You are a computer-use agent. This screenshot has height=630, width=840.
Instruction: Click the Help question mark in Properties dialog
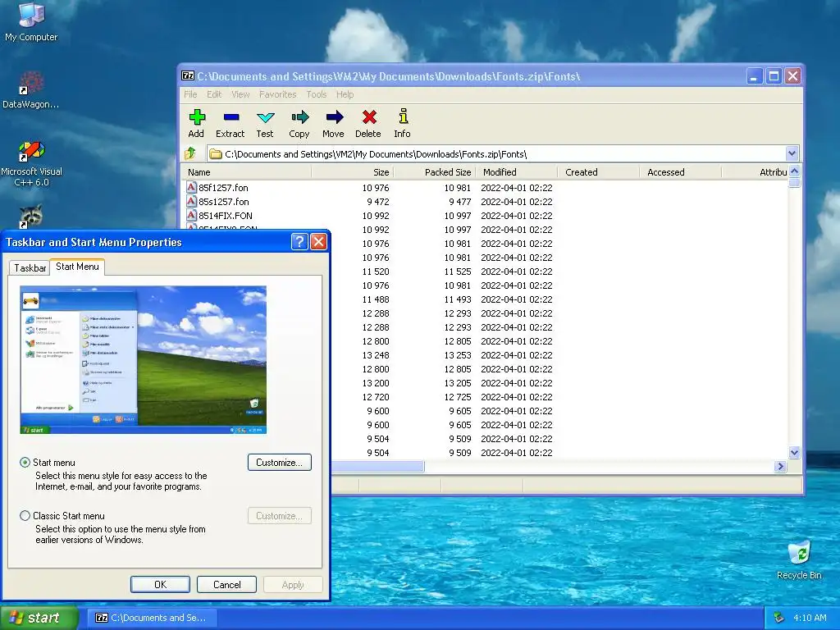299,242
